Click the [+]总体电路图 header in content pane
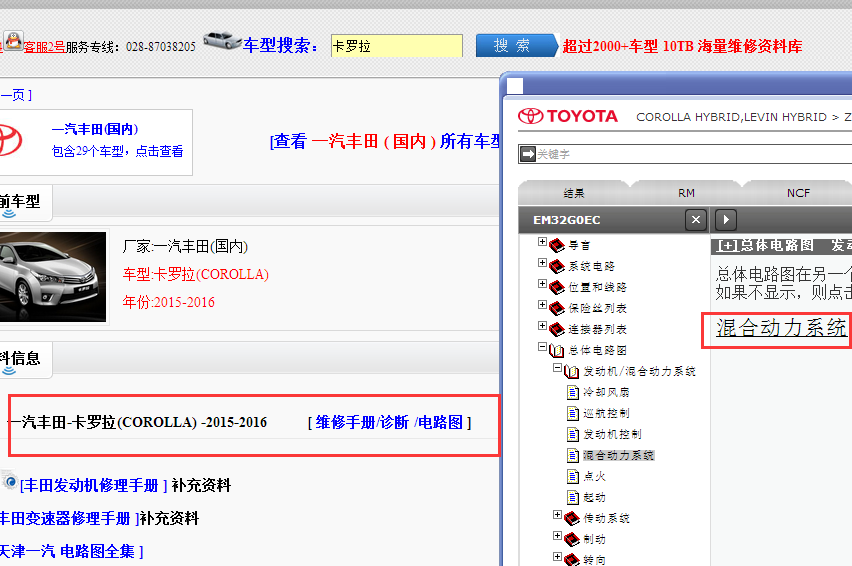Image resolution: width=852 pixels, height=566 pixels. pos(765,246)
